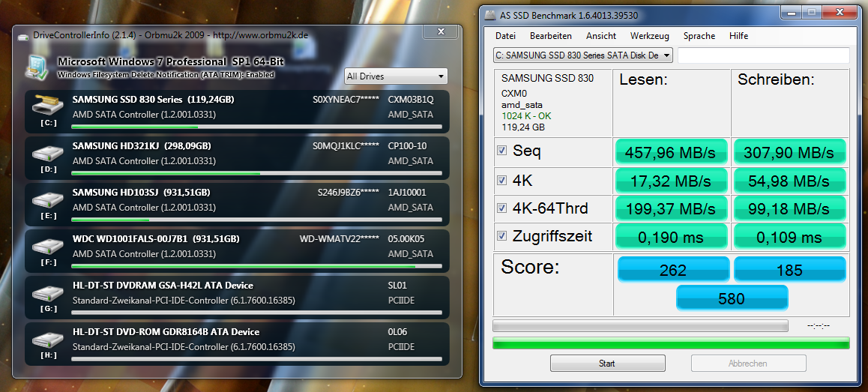
Task: Click the green overall progress bar in AS SSD
Action: coord(670,343)
